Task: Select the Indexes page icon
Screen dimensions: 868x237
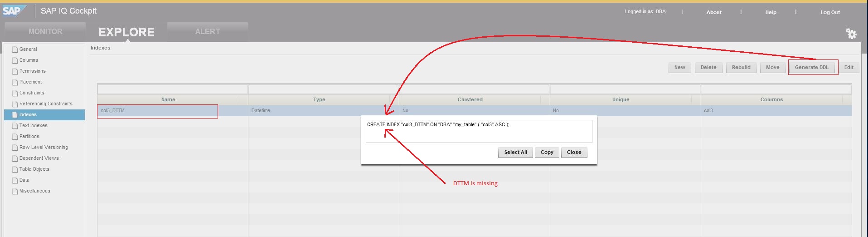Action: (15, 115)
